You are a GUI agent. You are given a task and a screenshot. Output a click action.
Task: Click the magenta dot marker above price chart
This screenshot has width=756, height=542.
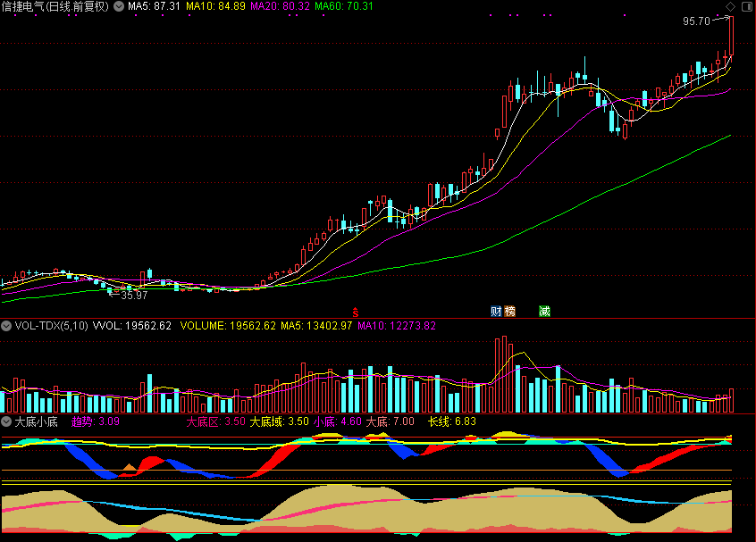pos(490,16)
